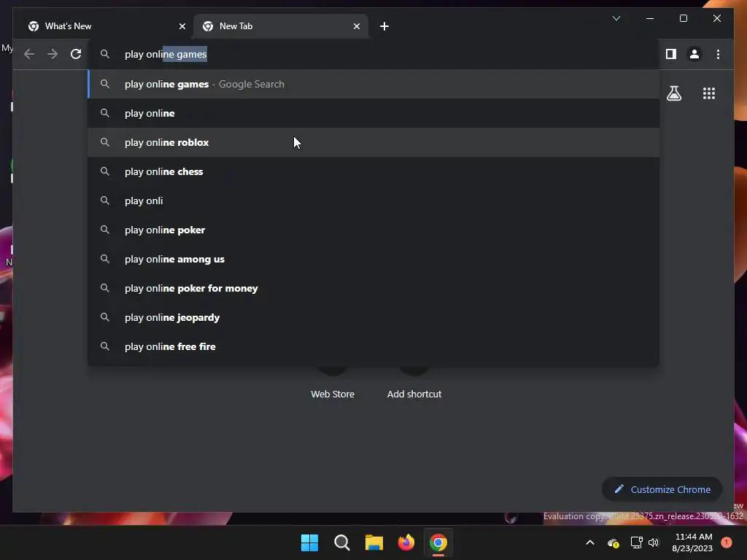Close the What's New tab
The image size is (747, 560).
pos(182,26)
